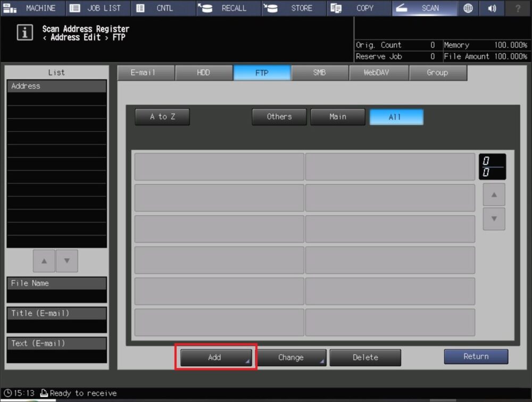Select the A to Z filter
The image size is (532, 402).
click(162, 117)
